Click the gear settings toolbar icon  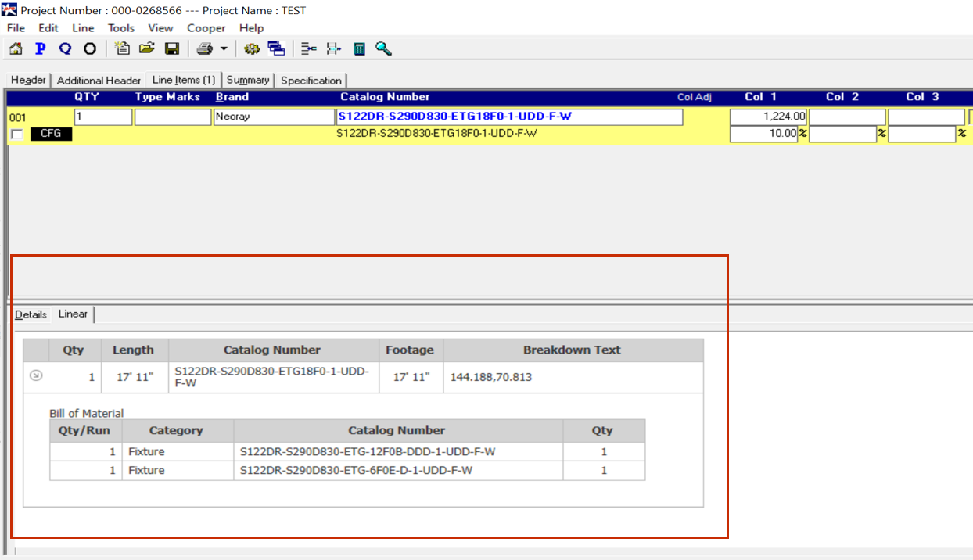252,48
